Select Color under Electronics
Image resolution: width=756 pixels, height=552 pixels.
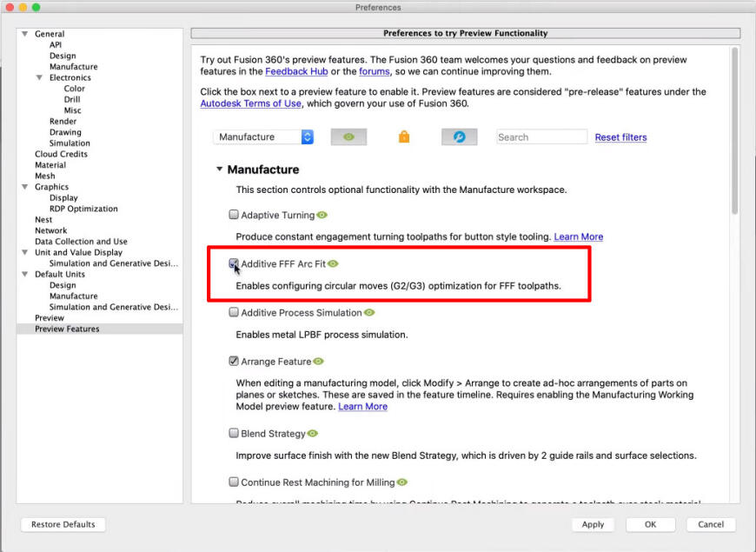(x=74, y=89)
